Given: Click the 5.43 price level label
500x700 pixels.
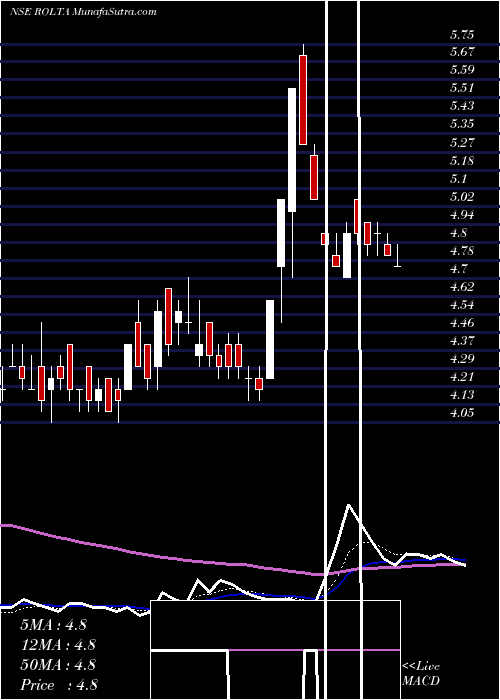Looking at the screenshot, I should click(462, 106).
